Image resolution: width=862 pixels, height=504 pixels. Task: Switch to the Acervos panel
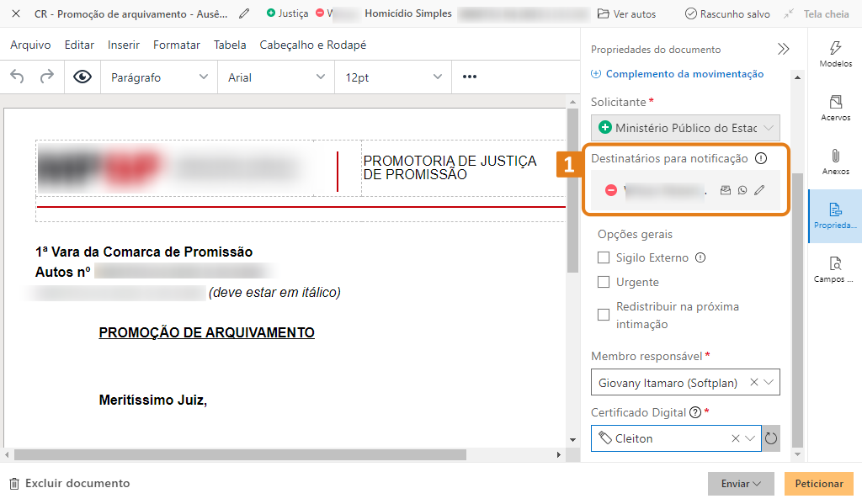pyautogui.click(x=835, y=107)
